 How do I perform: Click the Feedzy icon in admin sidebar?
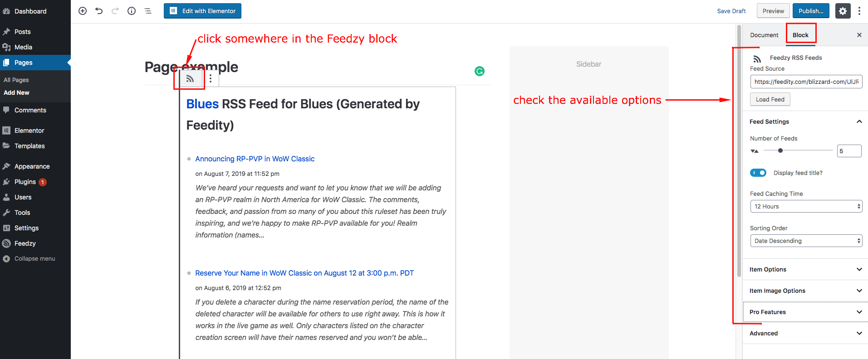[x=24, y=243]
